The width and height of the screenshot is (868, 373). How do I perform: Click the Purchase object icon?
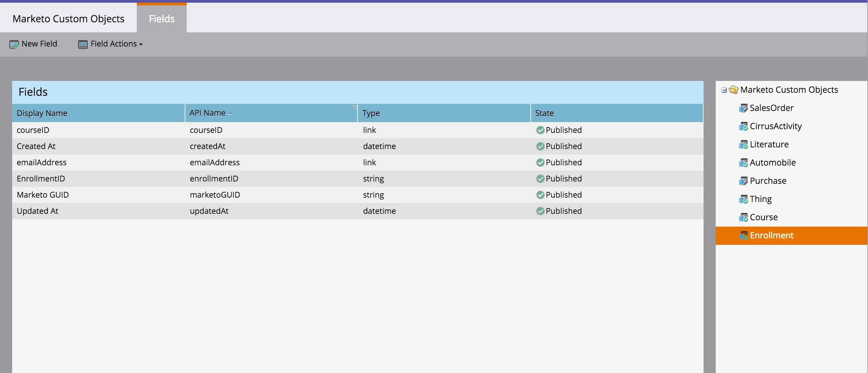[743, 181]
